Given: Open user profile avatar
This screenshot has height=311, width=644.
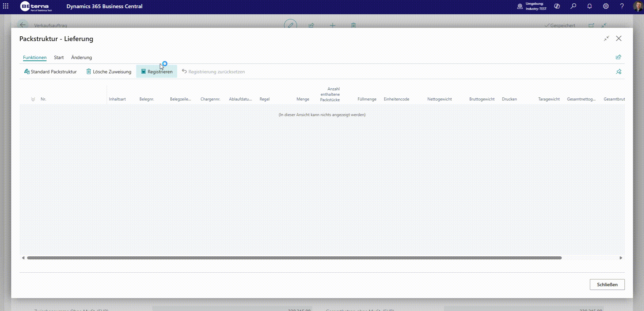Looking at the screenshot, I should (x=638, y=6).
